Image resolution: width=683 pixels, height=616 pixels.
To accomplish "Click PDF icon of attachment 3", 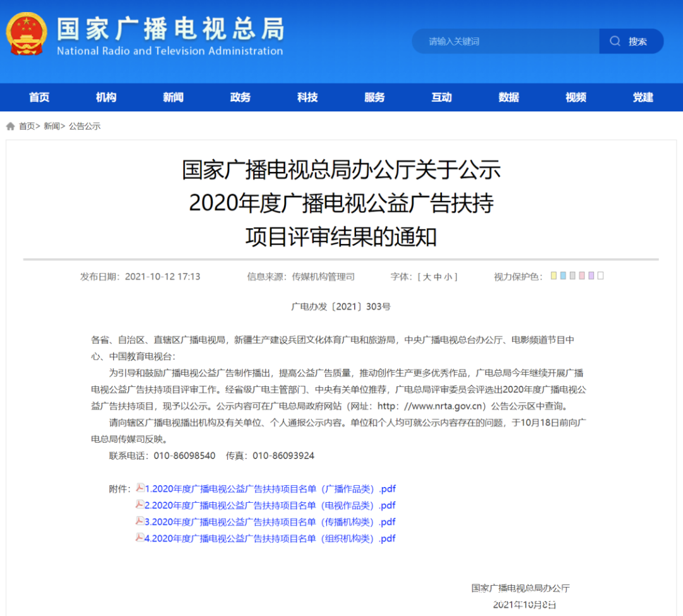I will click(x=140, y=521).
